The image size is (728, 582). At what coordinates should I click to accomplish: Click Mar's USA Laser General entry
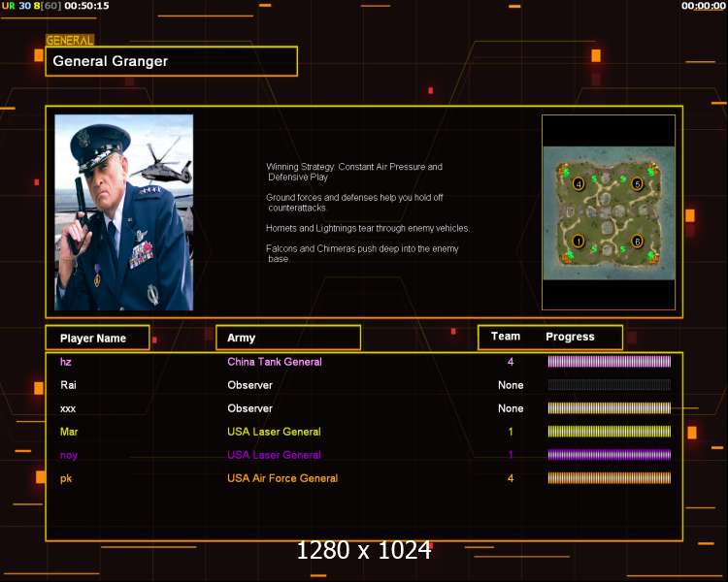[x=274, y=432]
